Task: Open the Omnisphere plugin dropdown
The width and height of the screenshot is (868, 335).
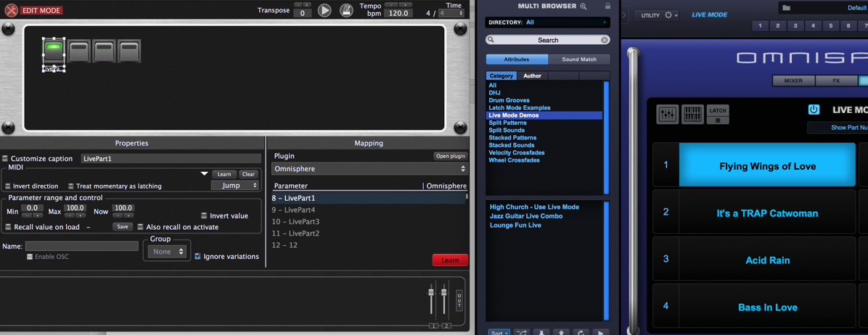Action: 370,169
